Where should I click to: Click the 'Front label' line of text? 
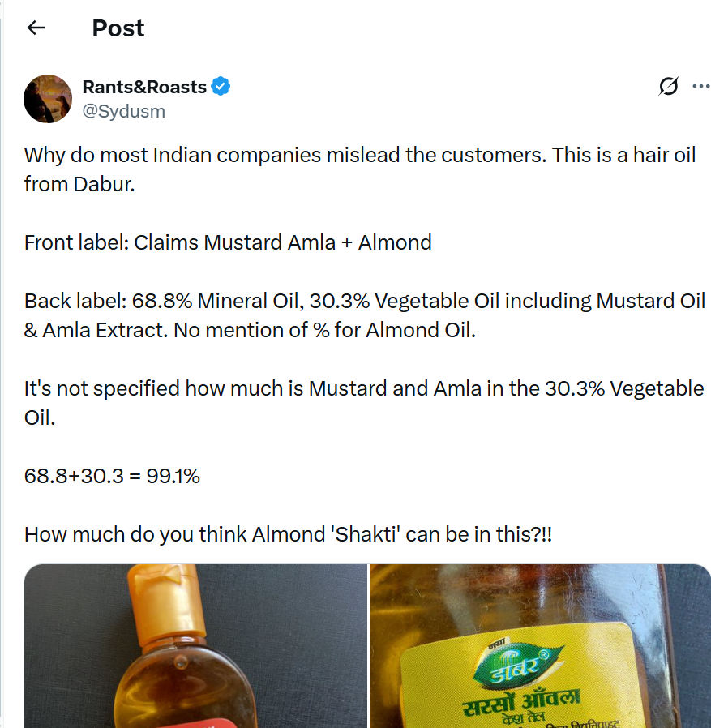[228, 242]
